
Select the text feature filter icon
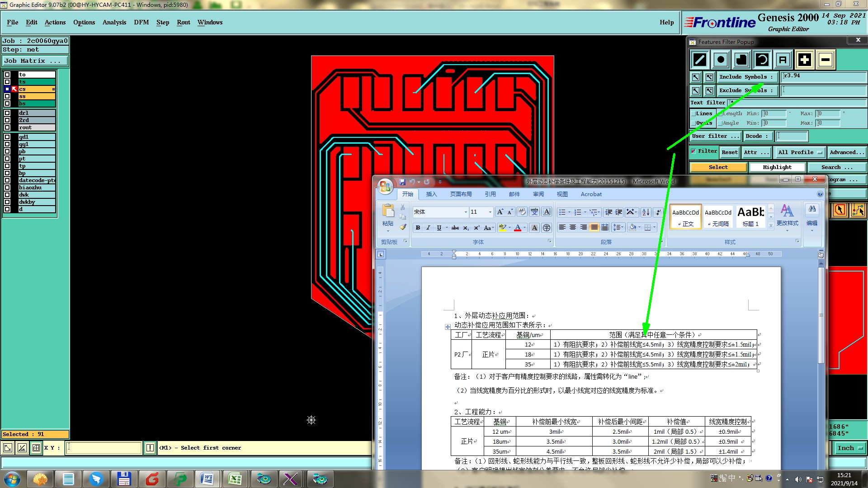(783, 60)
